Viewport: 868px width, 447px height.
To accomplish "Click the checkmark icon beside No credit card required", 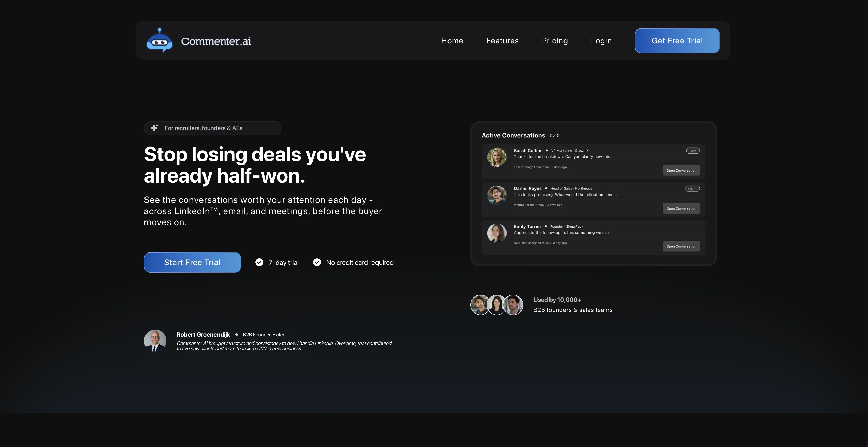I will pos(317,262).
